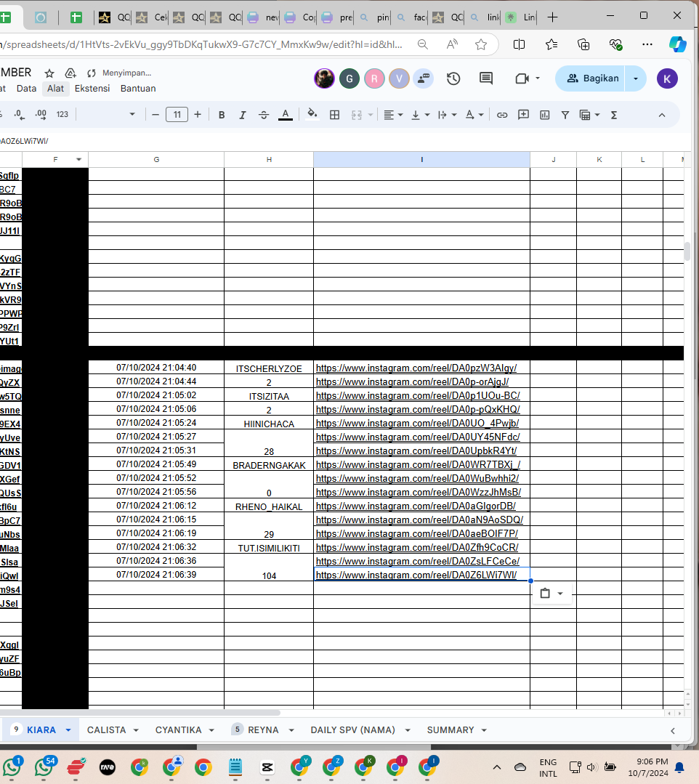Star the spreadsheet document
Viewport: 699px width, 784px height.
49,73
